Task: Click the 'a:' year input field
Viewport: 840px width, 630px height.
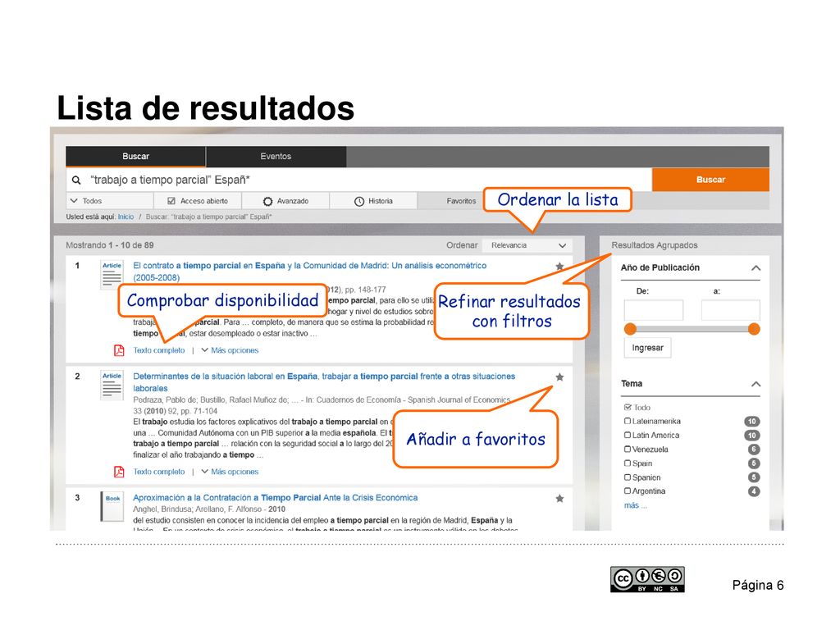Action: click(x=731, y=310)
